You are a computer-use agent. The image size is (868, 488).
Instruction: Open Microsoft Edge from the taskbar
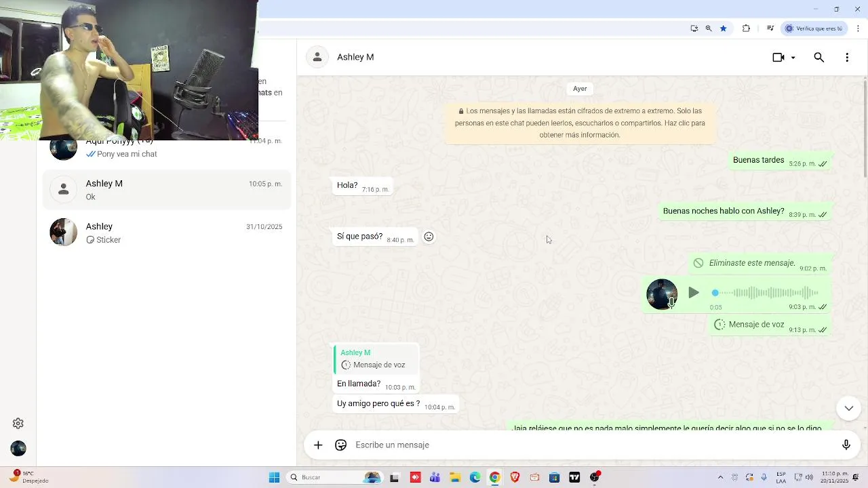click(x=475, y=478)
